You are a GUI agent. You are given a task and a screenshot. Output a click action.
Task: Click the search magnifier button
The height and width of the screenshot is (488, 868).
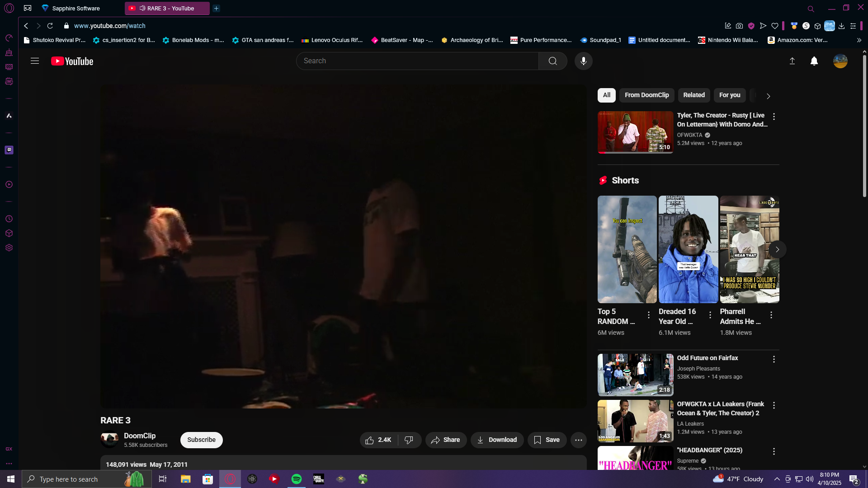pos(552,61)
